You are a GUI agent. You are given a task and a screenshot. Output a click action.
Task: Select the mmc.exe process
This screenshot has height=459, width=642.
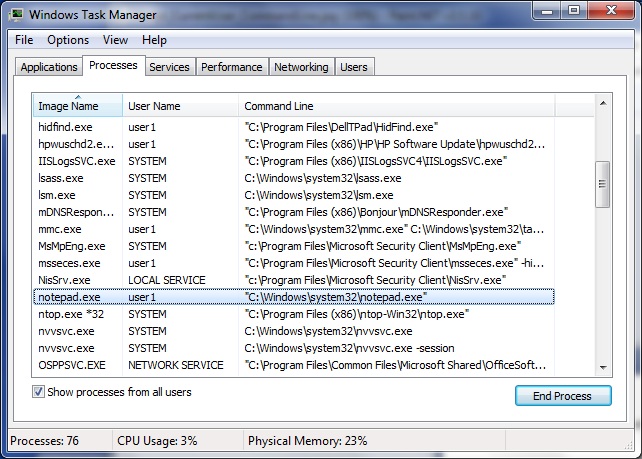pyautogui.click(x=294, y=229)
